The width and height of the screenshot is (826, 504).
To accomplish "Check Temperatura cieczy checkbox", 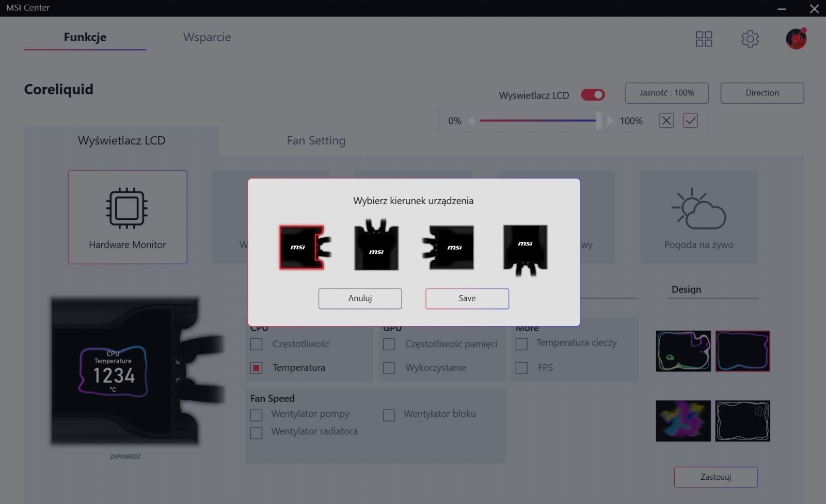I will pyautogui.click(x=521, y=344).
